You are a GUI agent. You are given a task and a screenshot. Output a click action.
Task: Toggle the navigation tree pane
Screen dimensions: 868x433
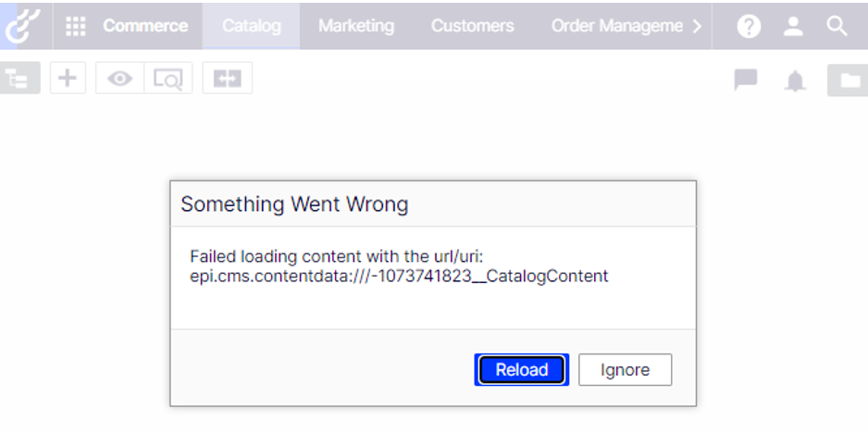(19, 79)
